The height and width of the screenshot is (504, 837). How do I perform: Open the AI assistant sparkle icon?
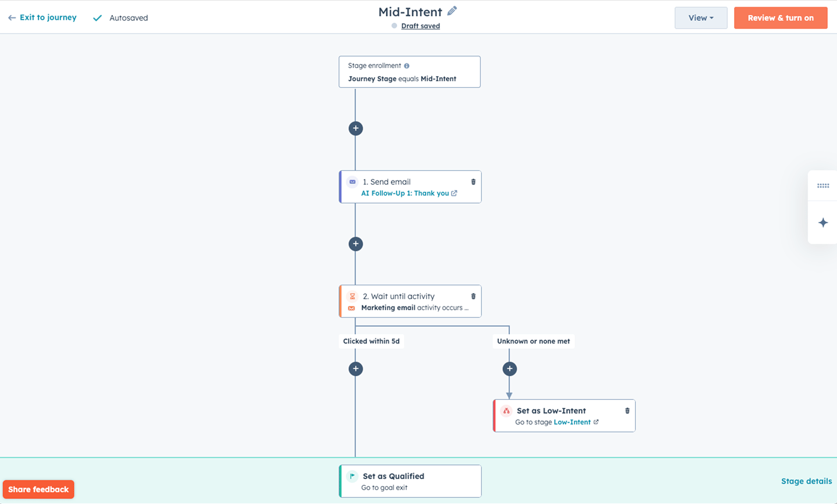(x=823, y=222)
